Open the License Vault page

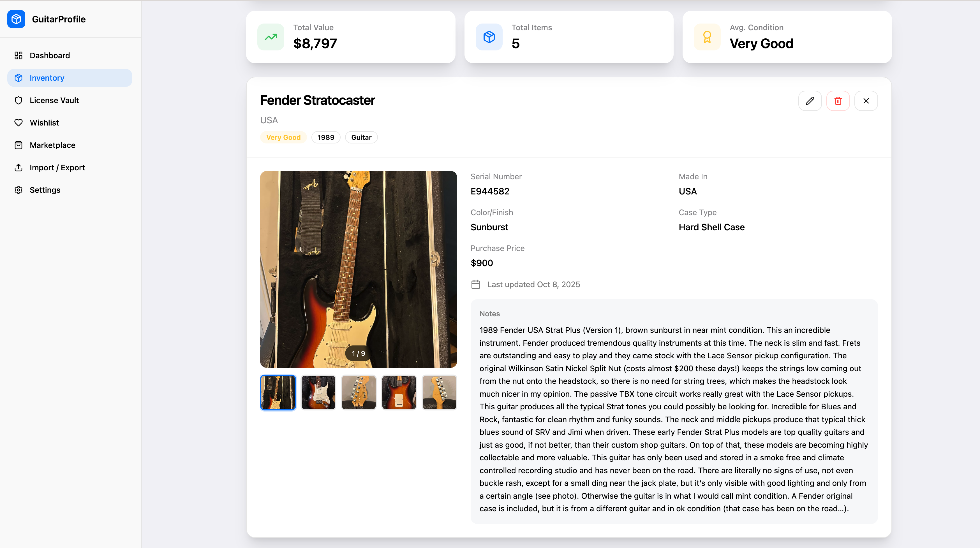pos(54,100)
